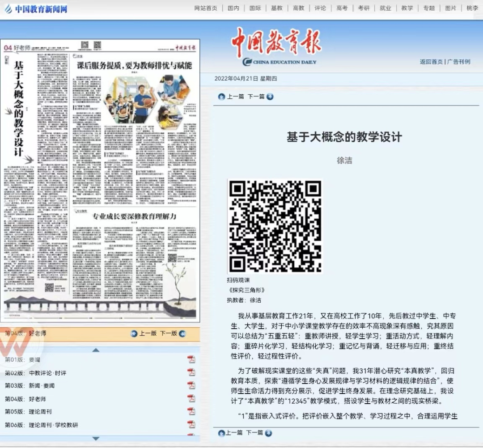Go to 高考 in the navigation bar
The width and height of the screenshot is (483, 448).
pyautogui.click(x=342, y=8)
